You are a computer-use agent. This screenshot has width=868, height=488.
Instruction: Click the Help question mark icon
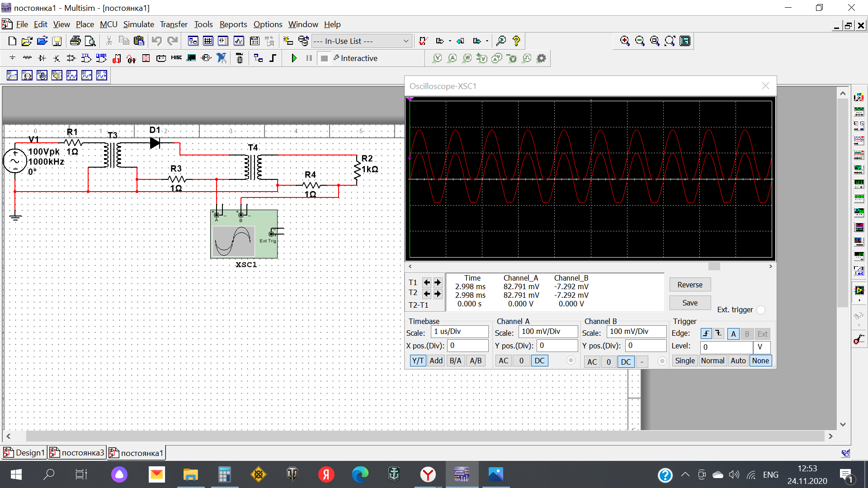(516, 41)
